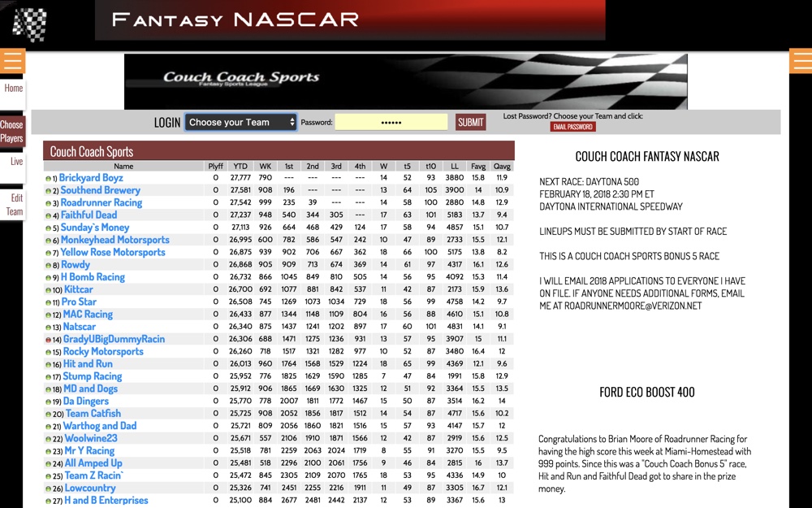Click the green status dot beside Lowcountry

click(48, 488)
